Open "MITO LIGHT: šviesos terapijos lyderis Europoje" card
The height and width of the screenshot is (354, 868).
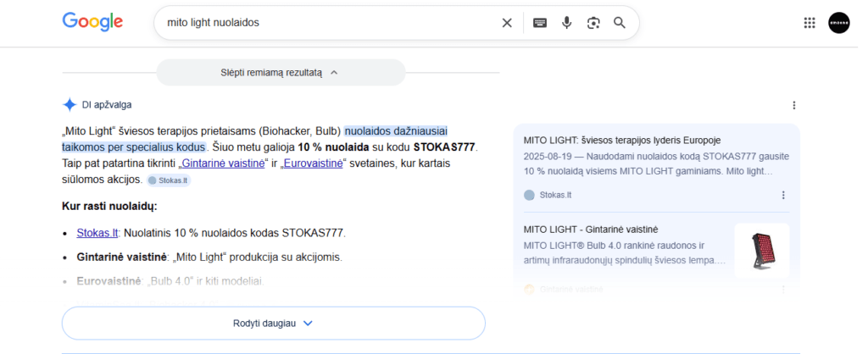[x=622, y=140]
